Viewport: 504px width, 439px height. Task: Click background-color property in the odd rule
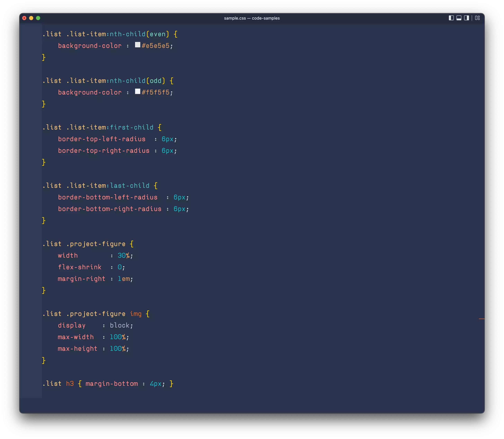pyautogui.click(x=90, y=92)
